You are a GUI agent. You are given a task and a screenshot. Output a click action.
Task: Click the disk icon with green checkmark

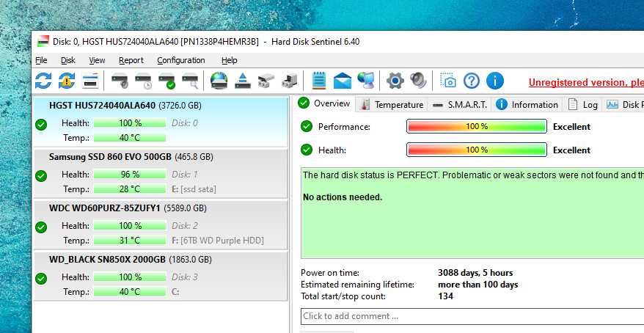click(x=167, y=81)
